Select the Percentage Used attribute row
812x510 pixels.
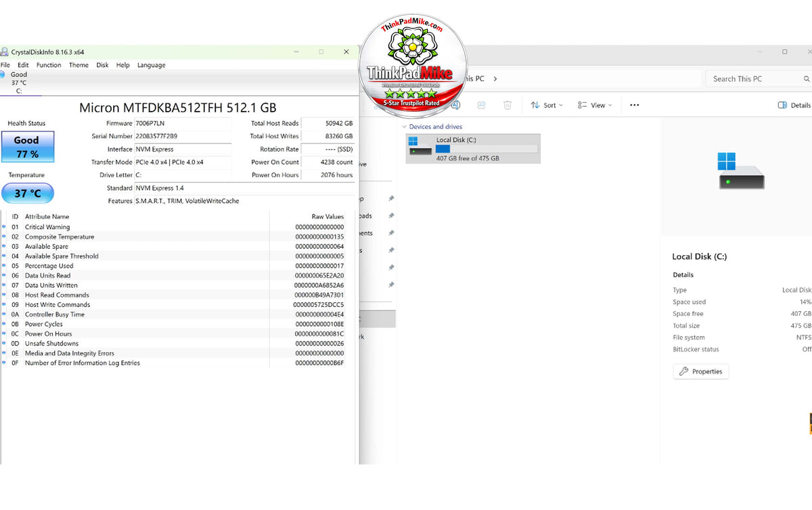click(177, 266)
